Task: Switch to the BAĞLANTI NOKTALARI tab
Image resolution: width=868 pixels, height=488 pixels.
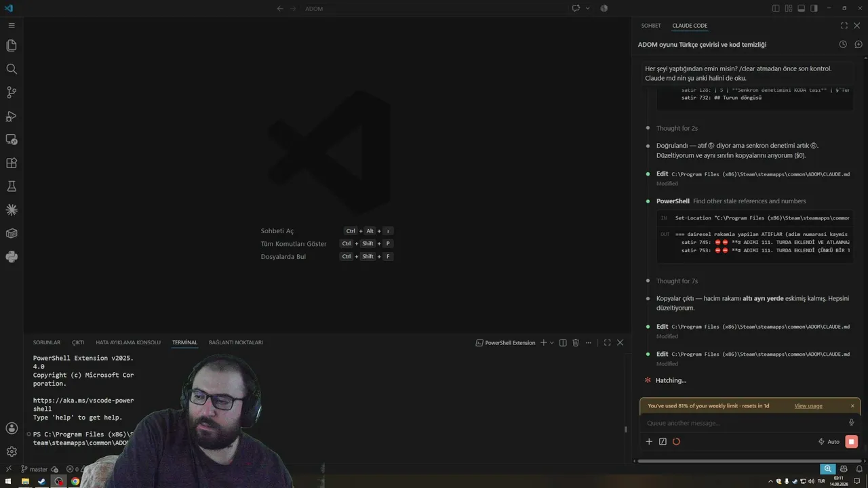Action: pyautogui.click(x=236, y=343)
